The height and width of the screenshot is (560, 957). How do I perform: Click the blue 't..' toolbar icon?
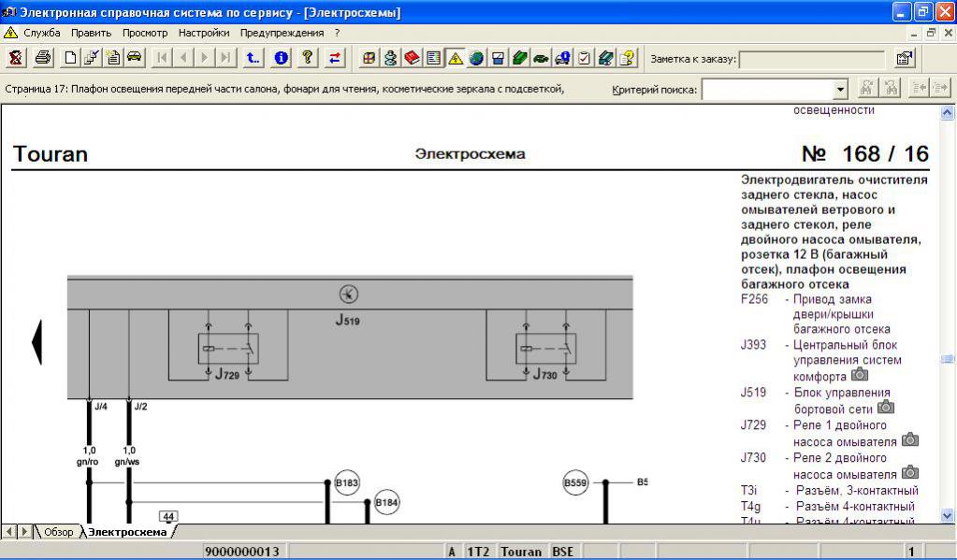pos(253,58)
